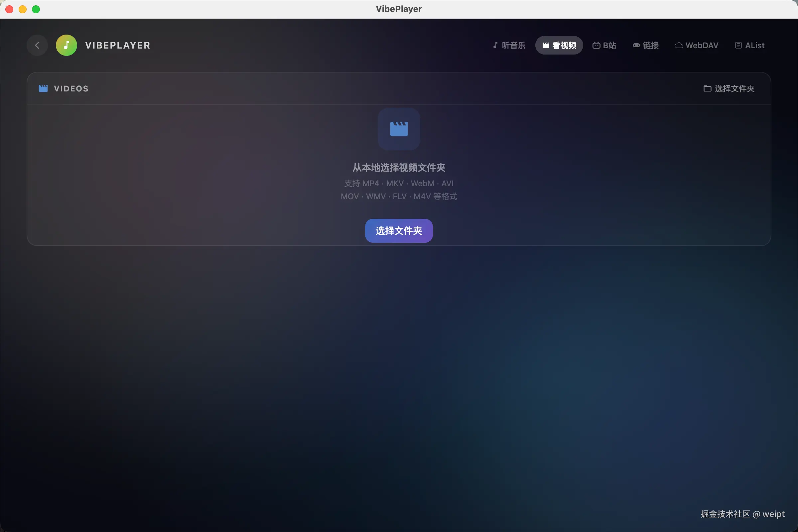This screenshot has width=798, height=532.
Task: Click 选择文件夹 text in panel header
Action: point(734,88)
